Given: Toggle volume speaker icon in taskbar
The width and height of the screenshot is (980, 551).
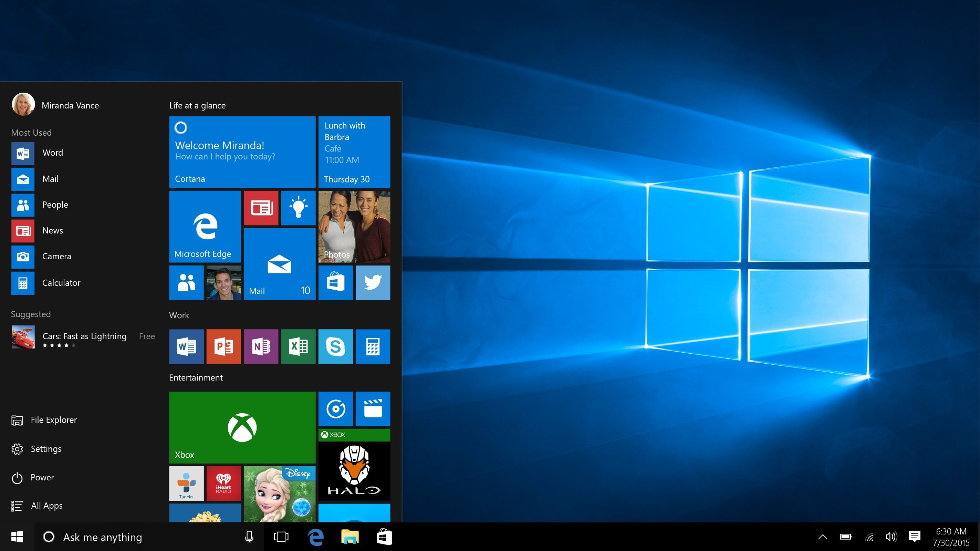Looking at the screenshot, I should (x=892, y=536).
